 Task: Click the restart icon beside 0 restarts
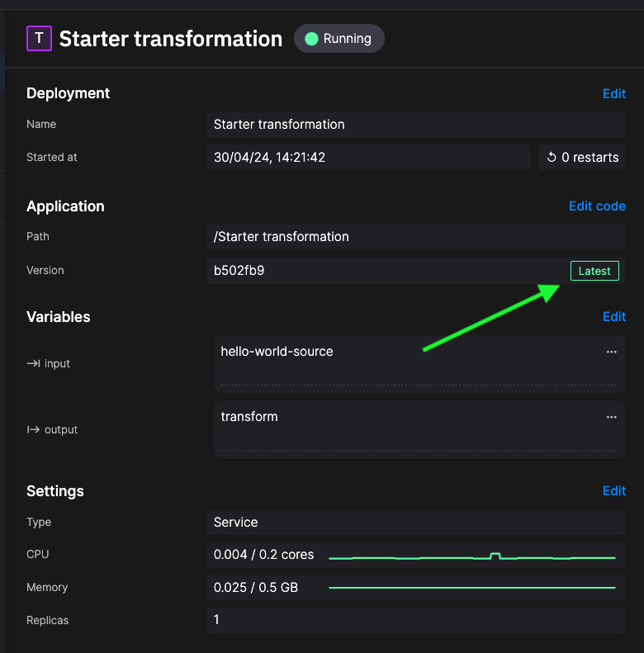point(552,158)
